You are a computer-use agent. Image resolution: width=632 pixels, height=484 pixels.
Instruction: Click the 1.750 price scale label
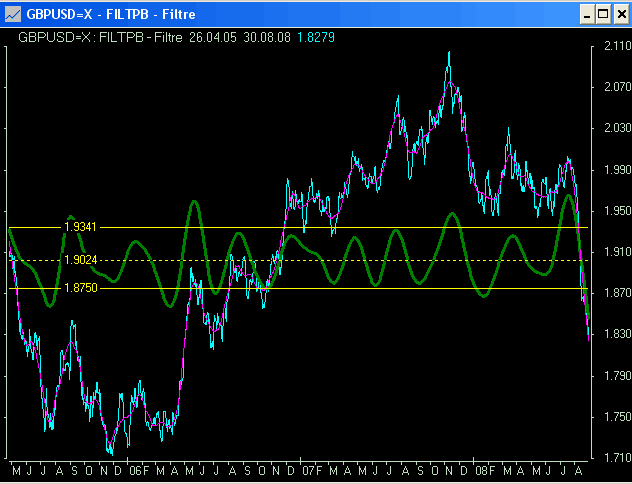(x=617, y=417)
